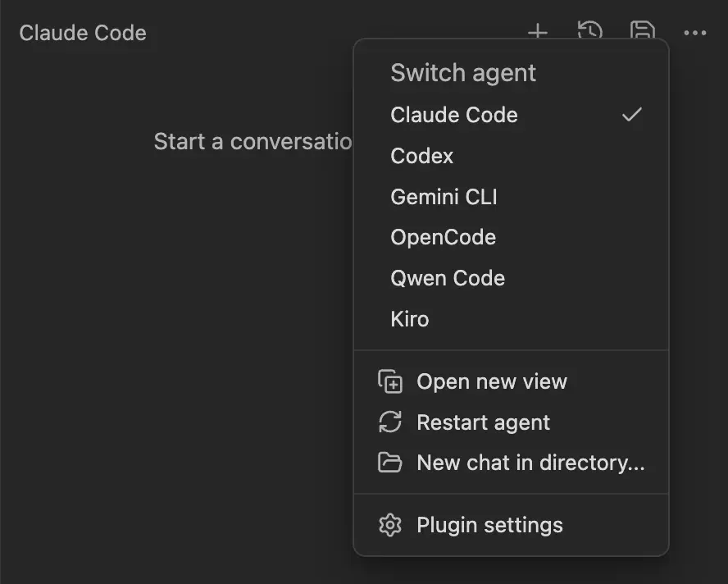The height and width of the screenshot is (584, 728).
Task: Switch agent to Codex
Action: coord(511,156)
